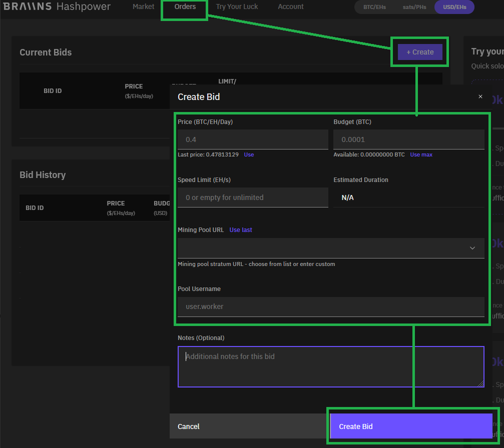
Task: Click the Use max link
Action: click(421, 155)
